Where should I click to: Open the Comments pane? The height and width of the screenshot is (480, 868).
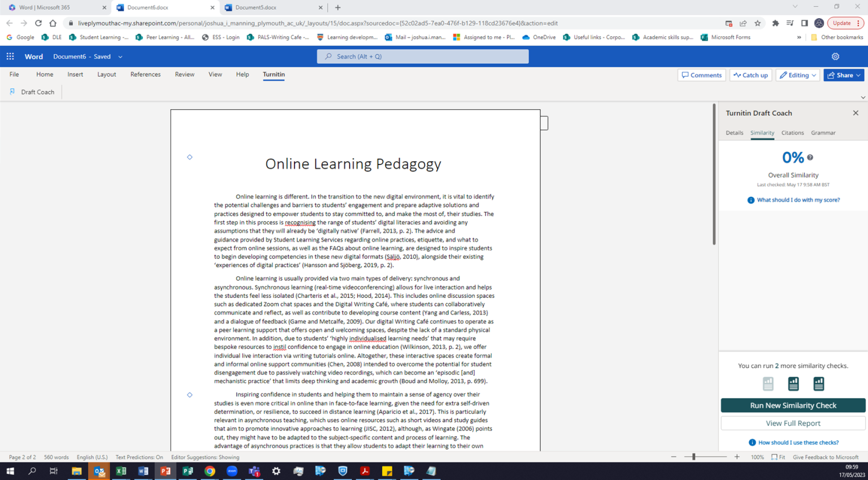(x=701, y=75)
